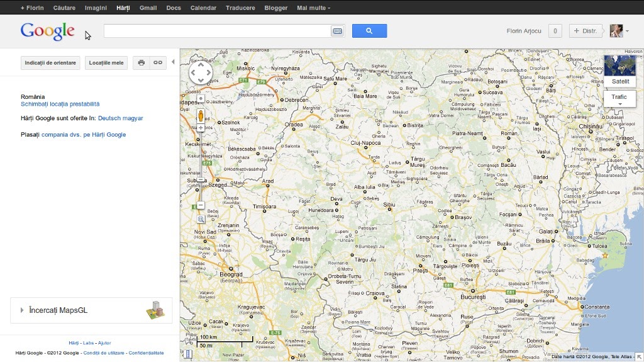
Task: Click the Craiova city label
Action: 375,293
